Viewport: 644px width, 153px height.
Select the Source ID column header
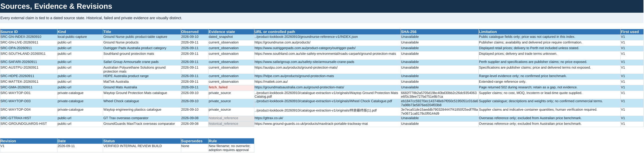click(28, 32)
